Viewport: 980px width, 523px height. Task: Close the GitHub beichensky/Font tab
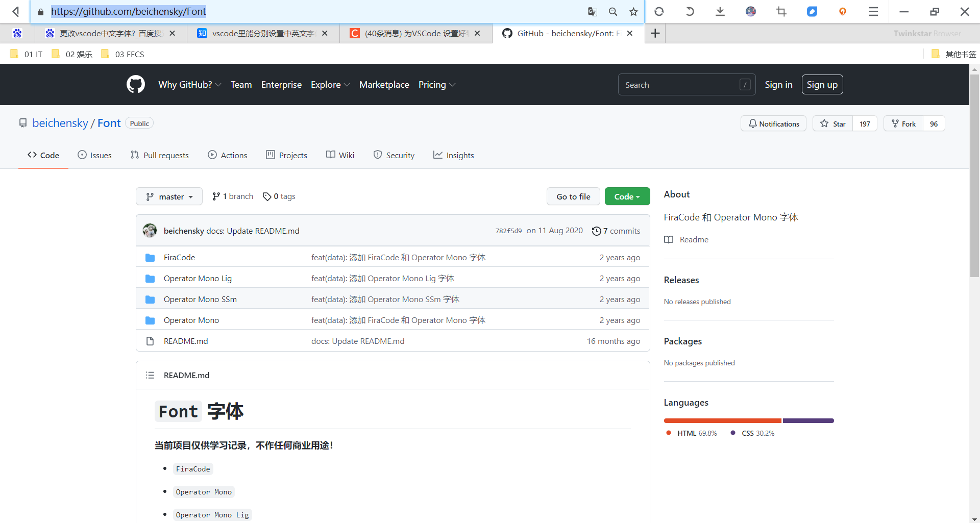(x=630, y=33)
